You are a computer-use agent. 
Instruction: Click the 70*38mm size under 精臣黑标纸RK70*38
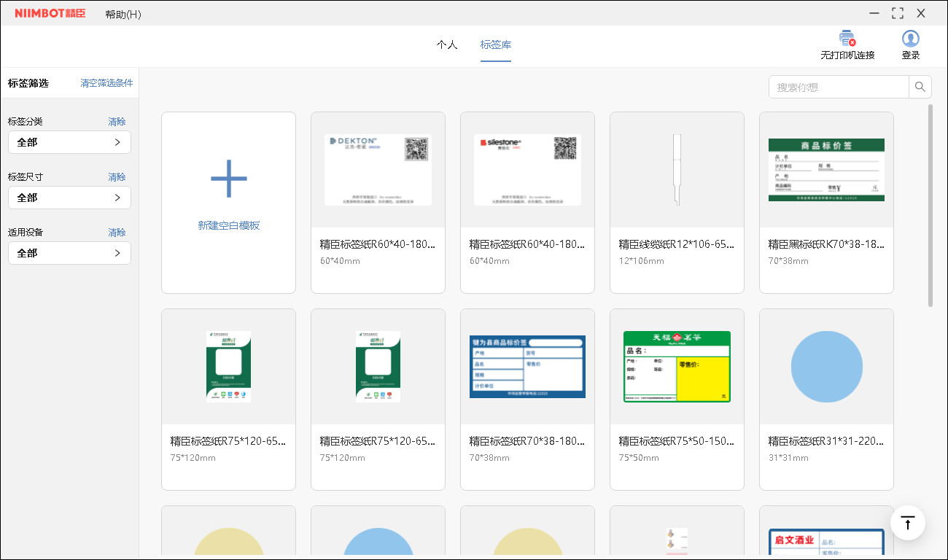point(788,261)
